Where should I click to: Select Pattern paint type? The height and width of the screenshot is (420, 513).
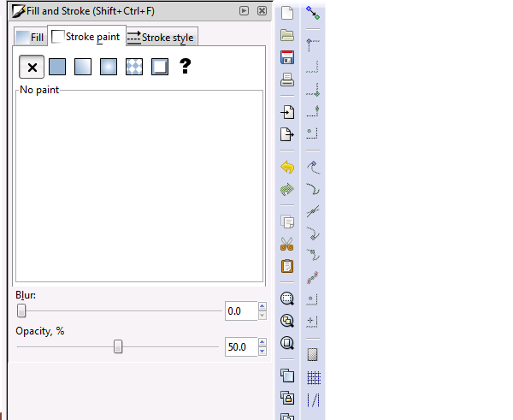[134, 67]
